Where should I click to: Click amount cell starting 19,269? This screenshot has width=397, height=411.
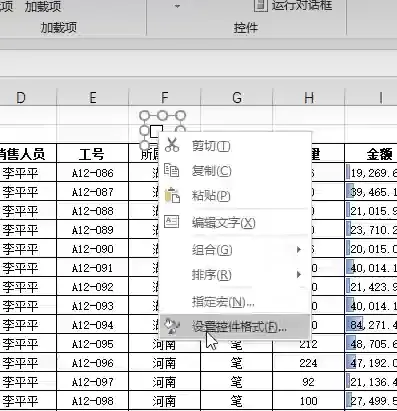point(371,173)
